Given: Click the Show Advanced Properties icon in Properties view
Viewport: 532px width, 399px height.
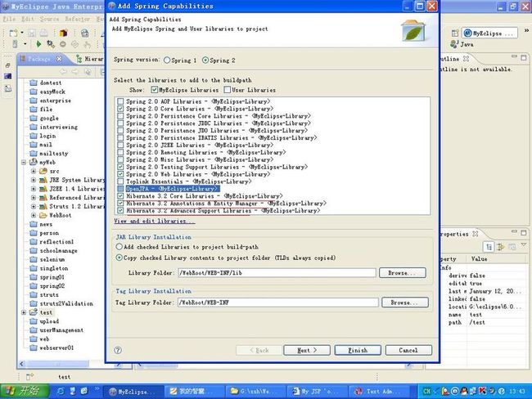Looking at the screenshot, I should point(500,247).
